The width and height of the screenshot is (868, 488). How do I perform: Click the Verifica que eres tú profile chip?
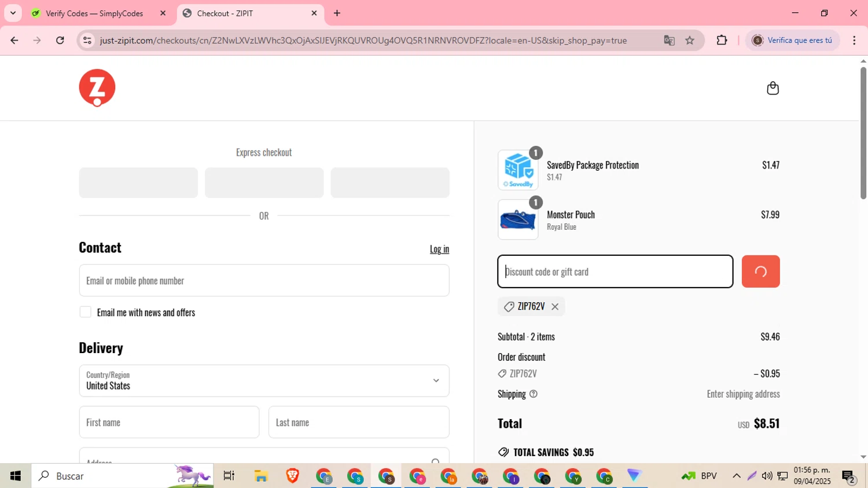click(x=792, y=41)
